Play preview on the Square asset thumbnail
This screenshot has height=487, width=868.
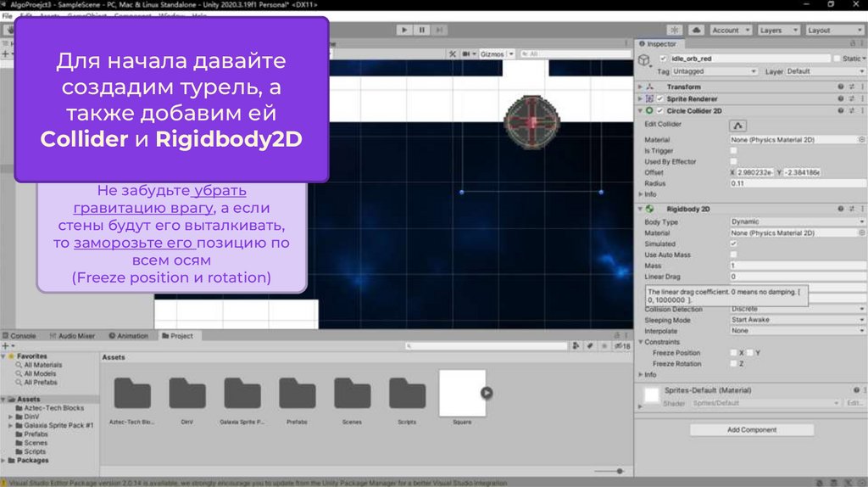pyautogui.click(x=487, y=392)
